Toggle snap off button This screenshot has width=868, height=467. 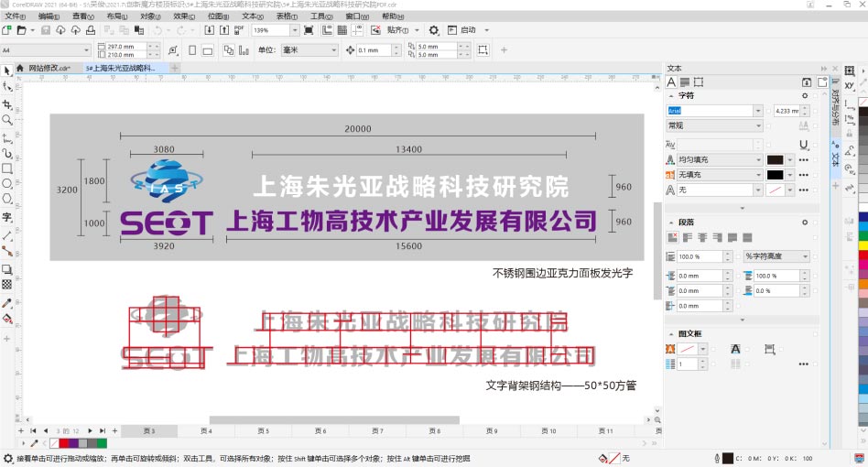coord(375,30)
